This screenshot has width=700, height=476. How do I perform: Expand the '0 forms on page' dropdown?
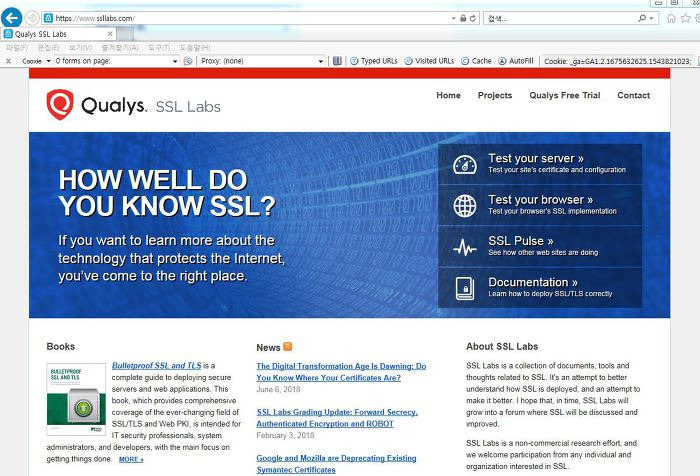click(175, 61)
